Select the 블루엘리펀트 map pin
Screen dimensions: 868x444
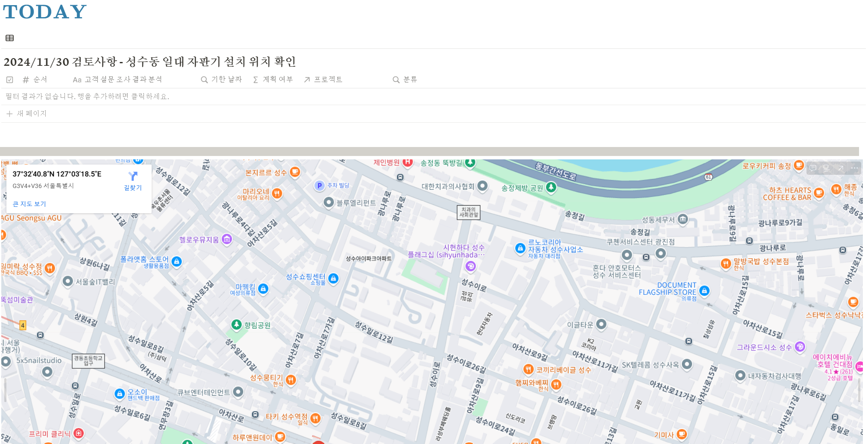328,203
